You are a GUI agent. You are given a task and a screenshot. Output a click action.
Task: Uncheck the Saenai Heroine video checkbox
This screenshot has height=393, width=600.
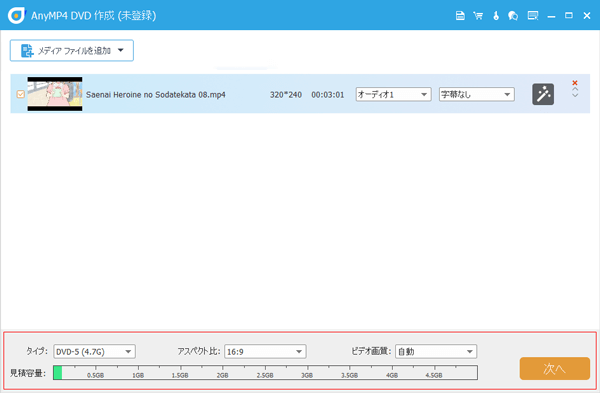(x=21, y=94)
